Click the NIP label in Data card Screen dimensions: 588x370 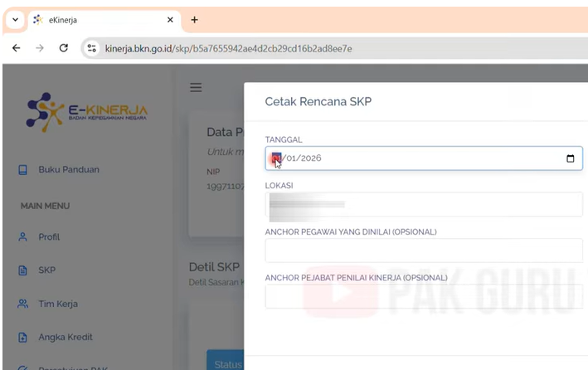213,172
